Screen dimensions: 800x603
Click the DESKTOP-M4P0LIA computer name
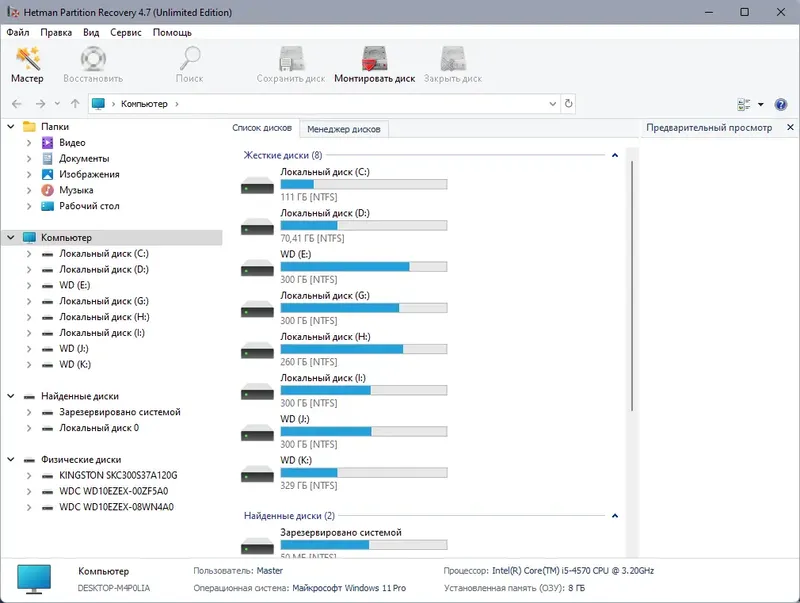click(114, 588)
